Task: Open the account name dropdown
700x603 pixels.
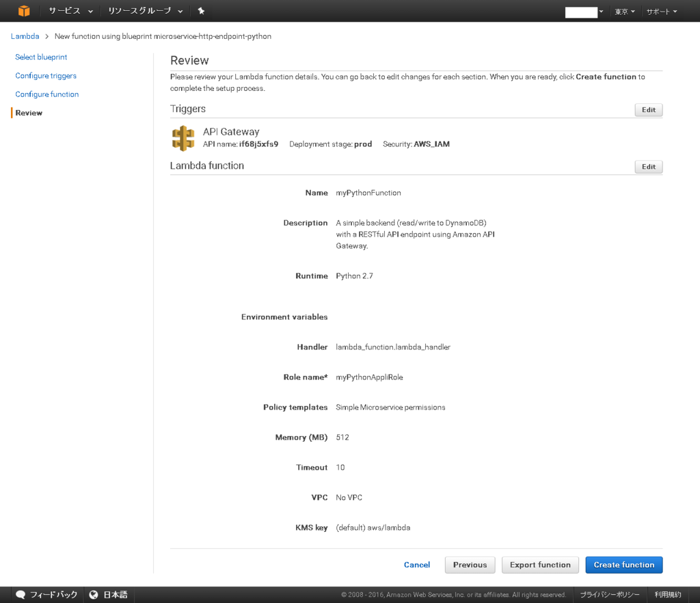Action: (584, 12)
